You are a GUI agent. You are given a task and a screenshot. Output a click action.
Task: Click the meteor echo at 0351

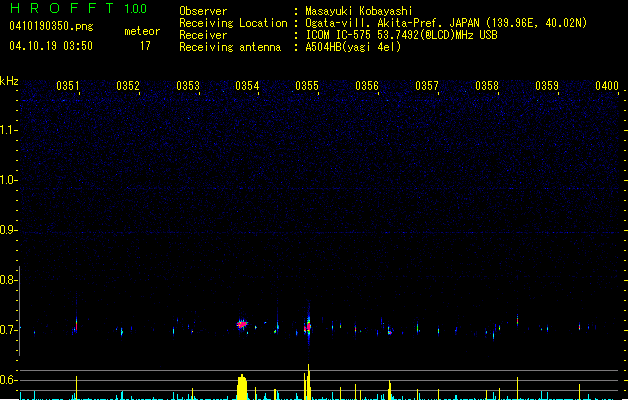(76, 324)
